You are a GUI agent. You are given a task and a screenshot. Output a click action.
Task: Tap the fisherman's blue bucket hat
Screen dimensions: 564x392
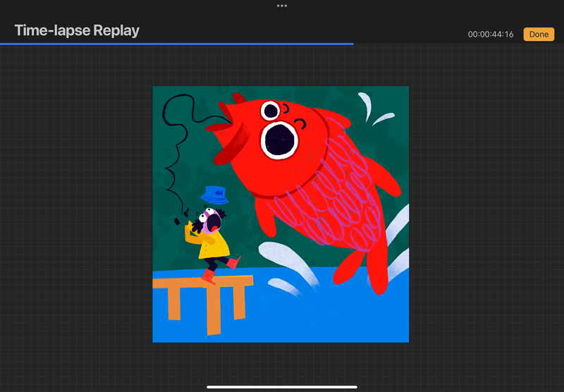[214, 195]
